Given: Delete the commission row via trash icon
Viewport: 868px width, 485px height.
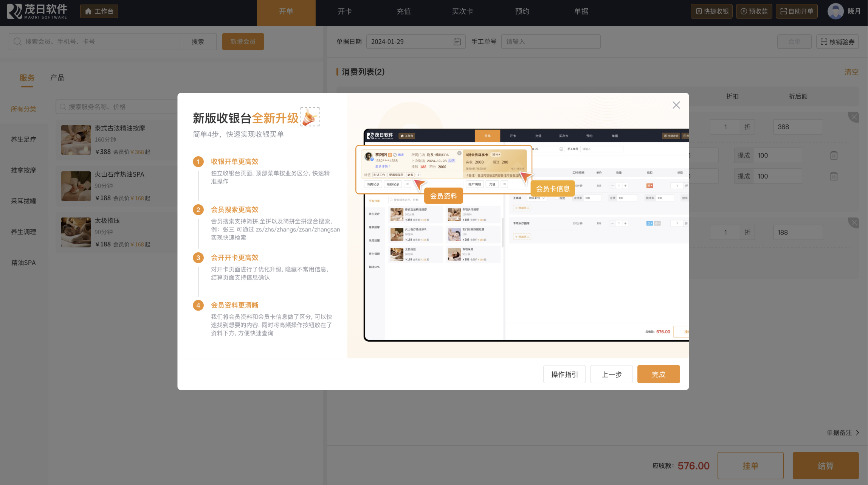Looking at the screenshot, I should [834, 155].
